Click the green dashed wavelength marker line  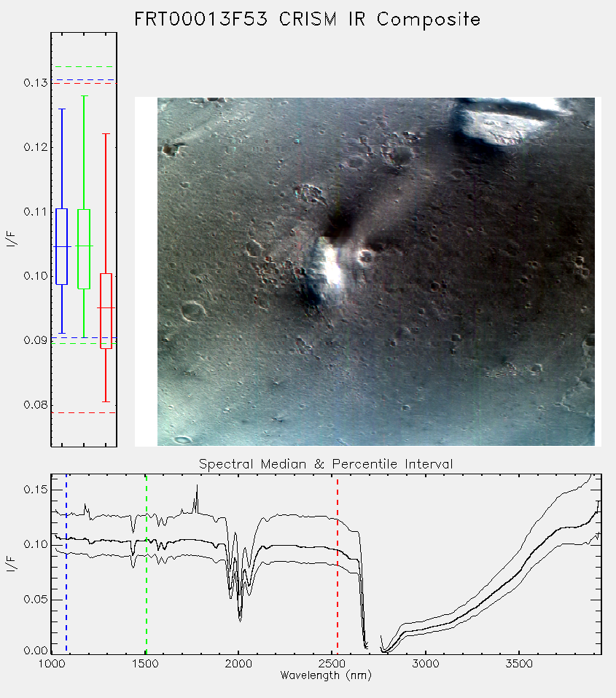(146, 563)
